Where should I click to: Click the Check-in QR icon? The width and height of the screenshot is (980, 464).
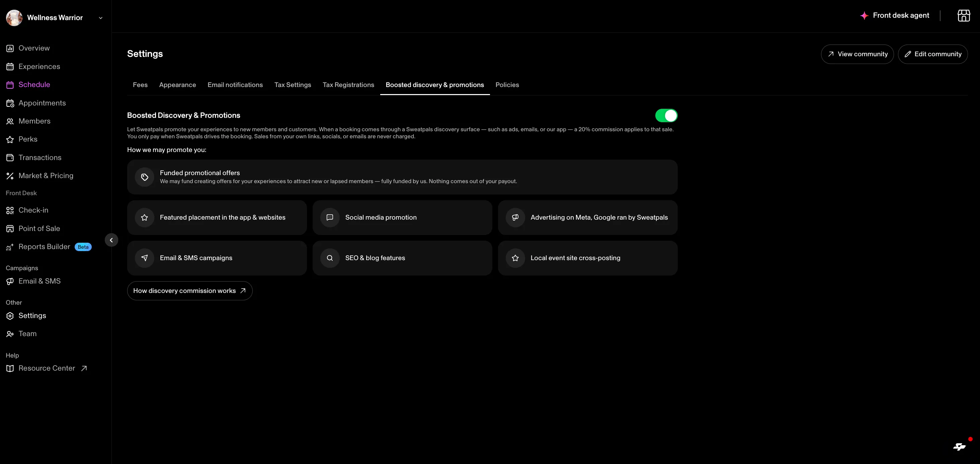click(10, 211)
